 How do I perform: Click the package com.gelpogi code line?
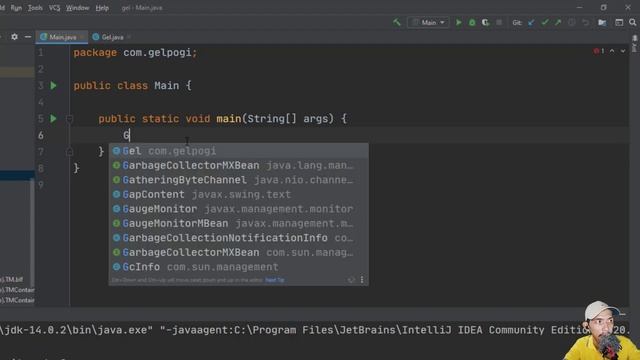pos(135,53)
